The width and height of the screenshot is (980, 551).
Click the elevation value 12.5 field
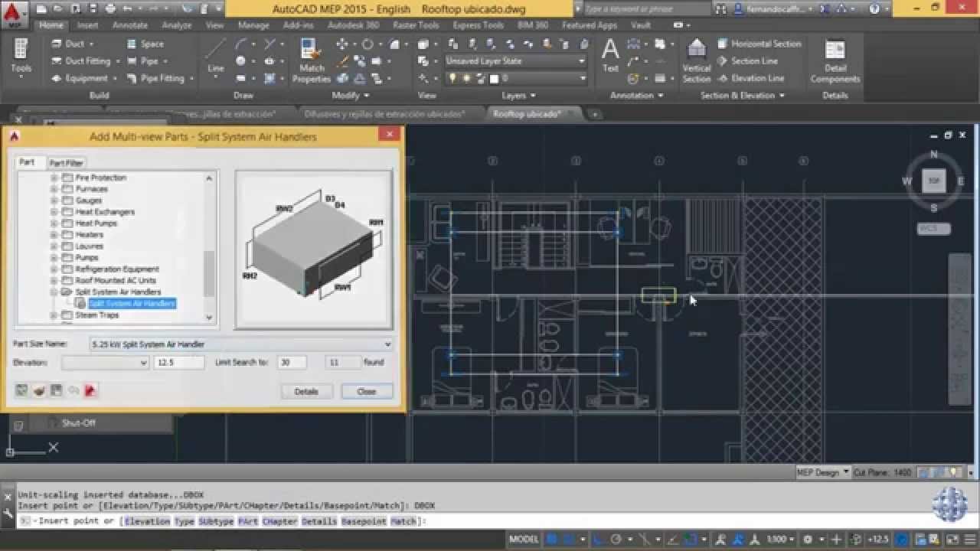coord(178,363)
